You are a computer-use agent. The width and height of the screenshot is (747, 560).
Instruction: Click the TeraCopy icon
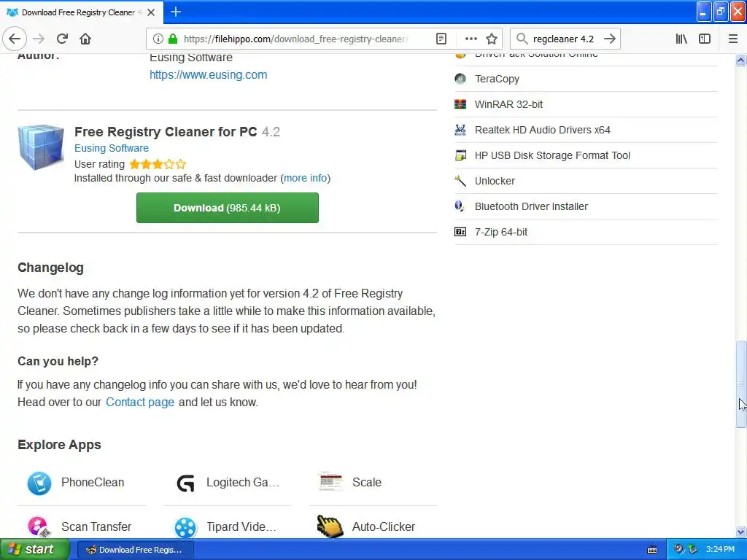[460, 79]
